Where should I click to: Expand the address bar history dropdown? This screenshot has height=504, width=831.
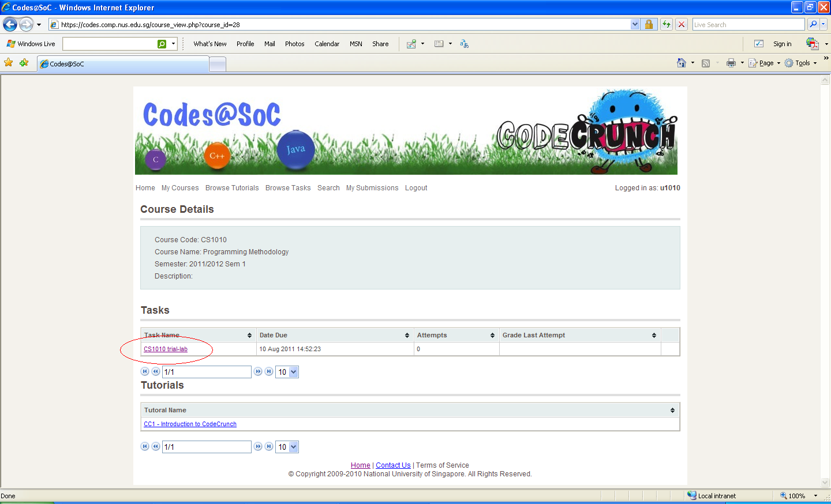635,24
